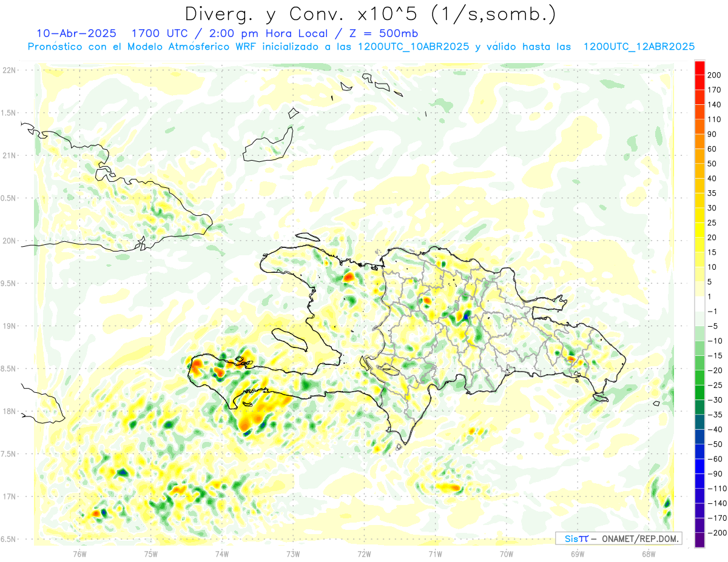728x562 pixels.
Task: Click the '7.5N' latitude label
Action: (8, 454)
